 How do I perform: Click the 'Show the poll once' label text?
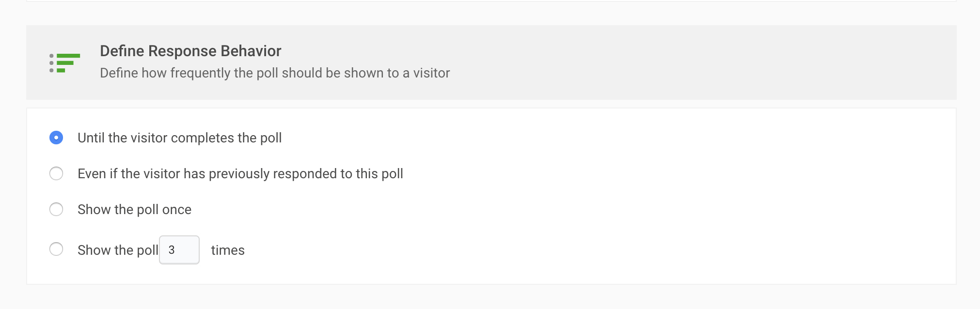[x=135, y=210]
